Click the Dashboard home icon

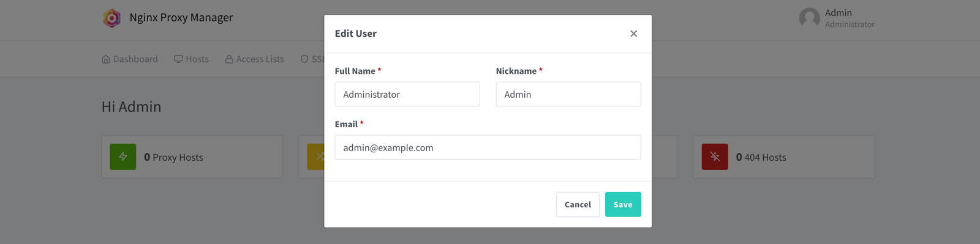(106, 59)
